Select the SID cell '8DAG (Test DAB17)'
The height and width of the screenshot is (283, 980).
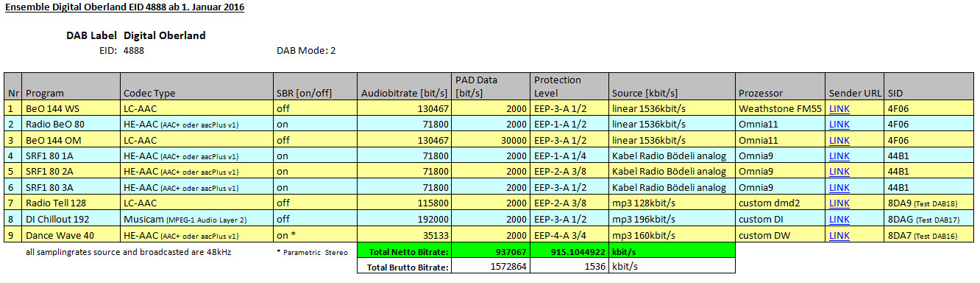point(929,219)
